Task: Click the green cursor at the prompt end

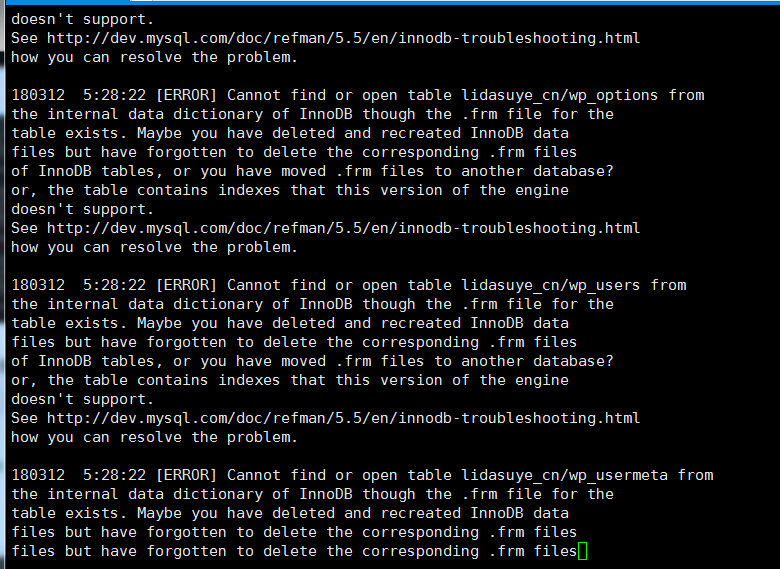Action: click(x=583, y=551)
